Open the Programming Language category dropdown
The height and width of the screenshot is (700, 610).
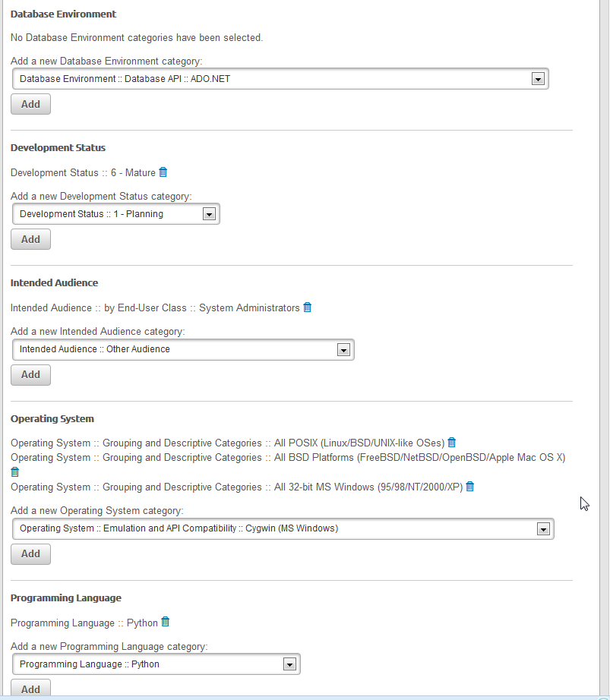click(289, 664)
